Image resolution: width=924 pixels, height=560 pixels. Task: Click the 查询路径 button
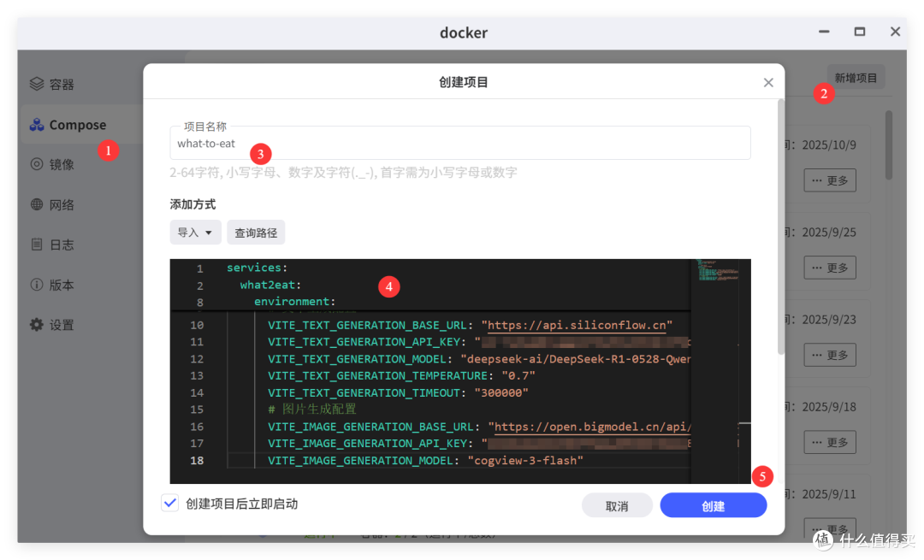click(x=256, y=233)
